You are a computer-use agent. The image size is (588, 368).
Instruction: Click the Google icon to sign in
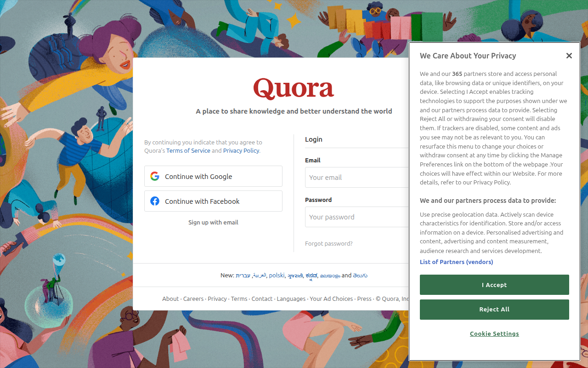pyautogui.click(x=155, y=176)
